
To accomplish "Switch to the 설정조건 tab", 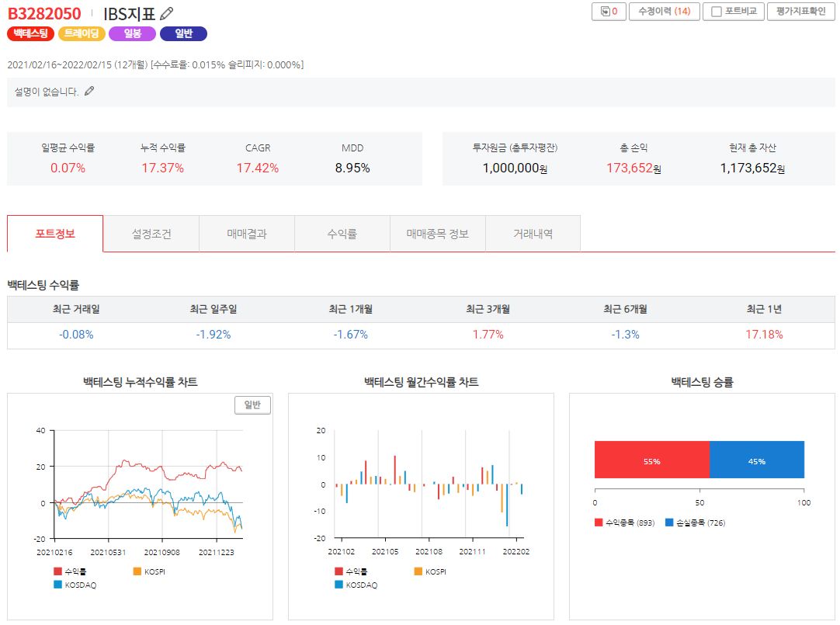I will point(151,234).
